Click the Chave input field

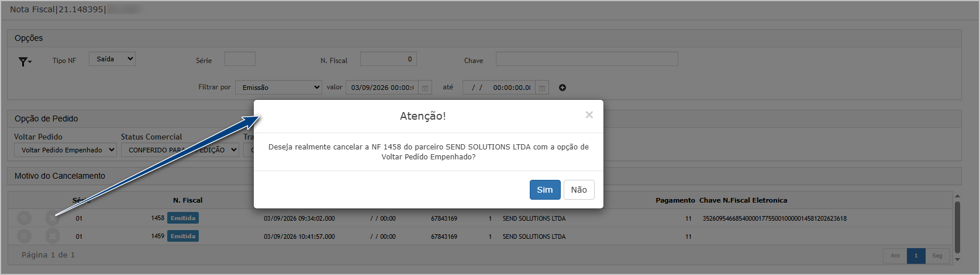586,59
